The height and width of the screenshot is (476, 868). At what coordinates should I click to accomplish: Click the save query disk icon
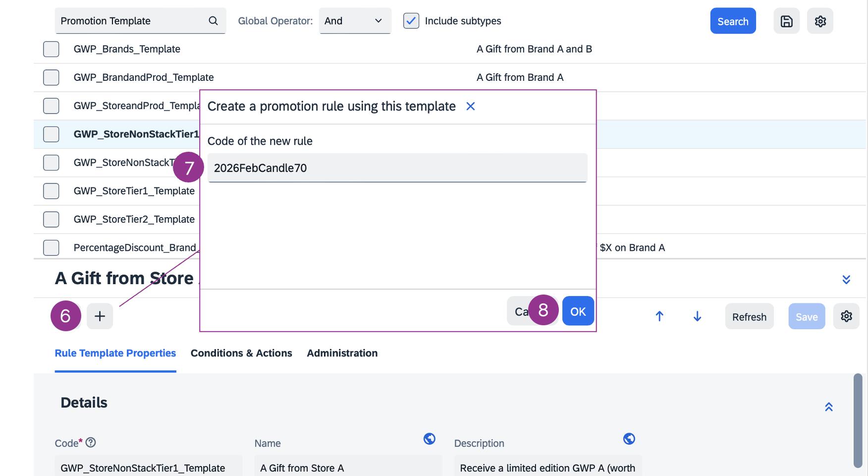click(786, 21)
